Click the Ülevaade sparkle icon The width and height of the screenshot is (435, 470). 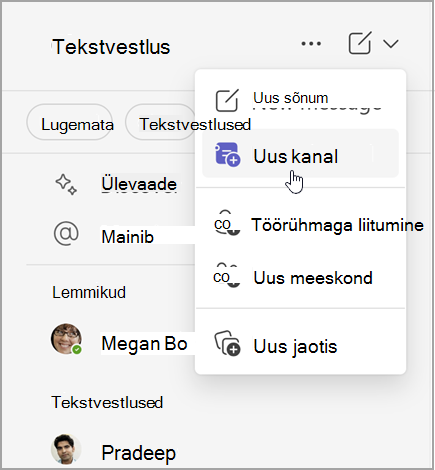[x=66, y=184]
